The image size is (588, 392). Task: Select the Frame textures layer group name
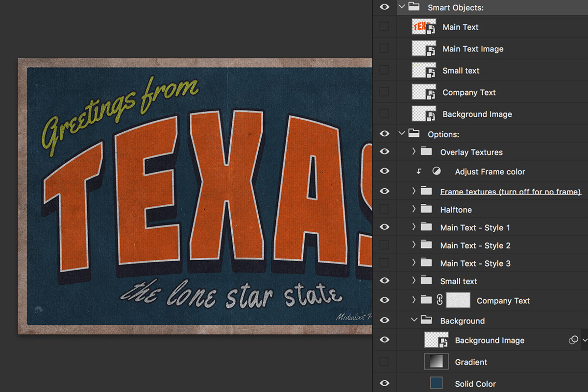tap(510, 192)
